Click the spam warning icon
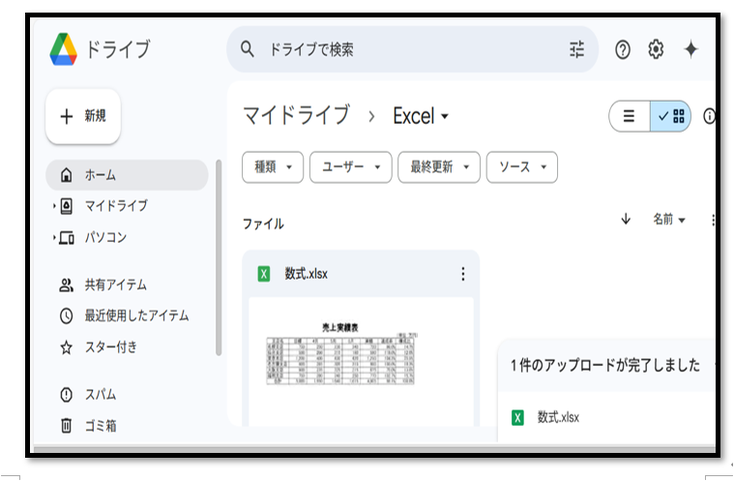 tap(66, 394)
